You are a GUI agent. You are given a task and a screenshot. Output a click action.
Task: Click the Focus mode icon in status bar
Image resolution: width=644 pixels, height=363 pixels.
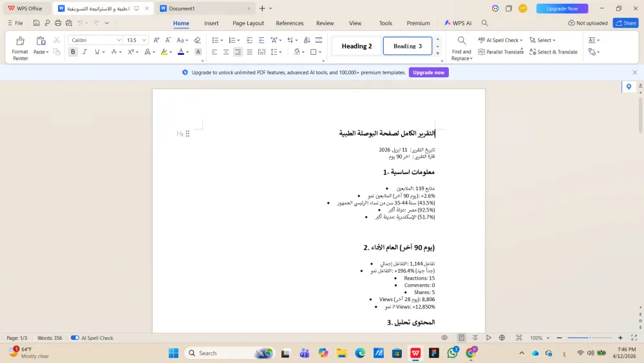click(x=519, y=338)
